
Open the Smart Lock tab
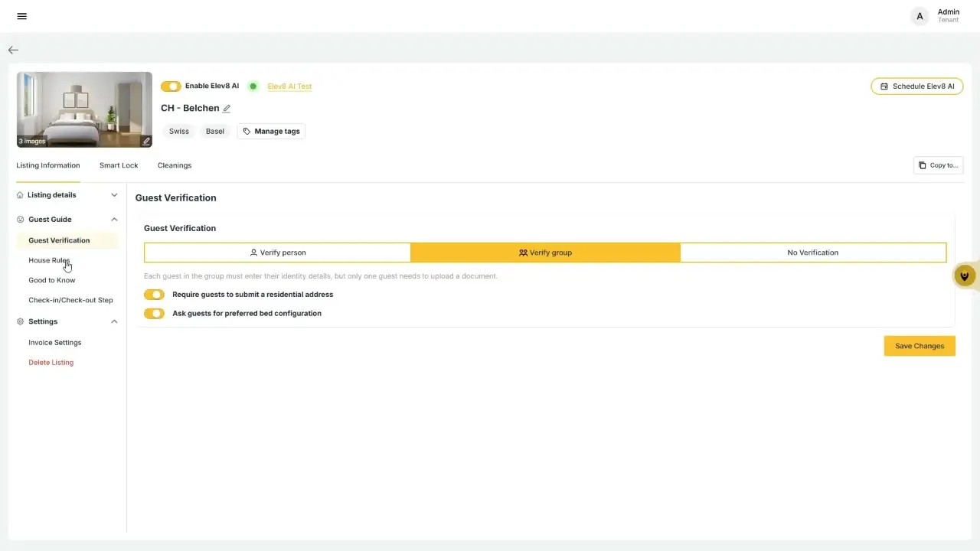pos(119,165)
